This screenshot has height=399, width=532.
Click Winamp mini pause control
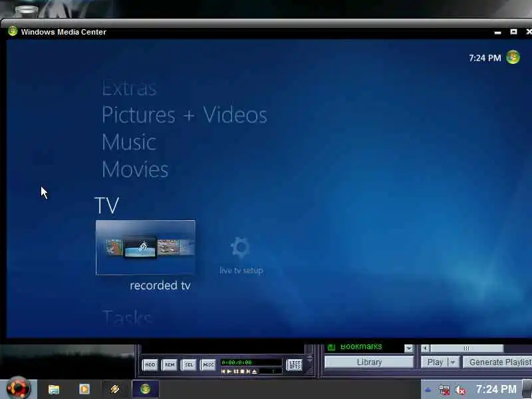236,372
